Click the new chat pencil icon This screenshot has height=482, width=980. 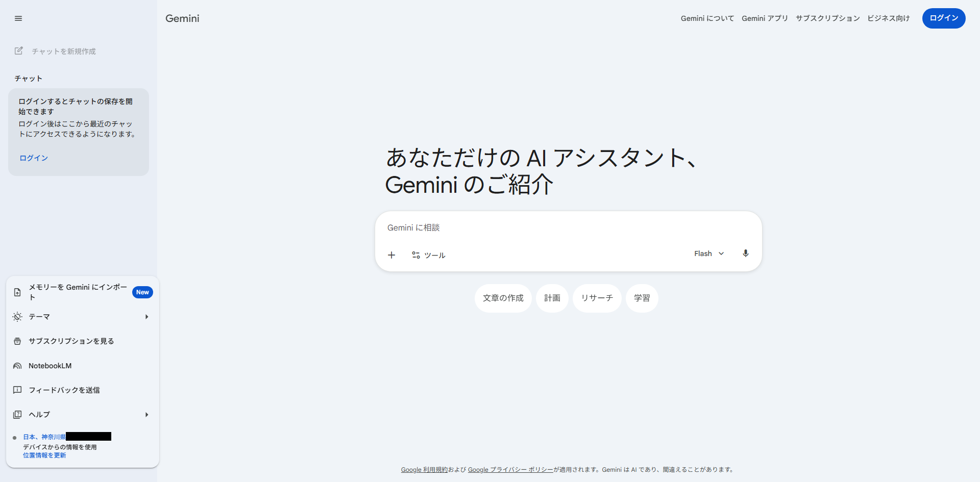19,51
